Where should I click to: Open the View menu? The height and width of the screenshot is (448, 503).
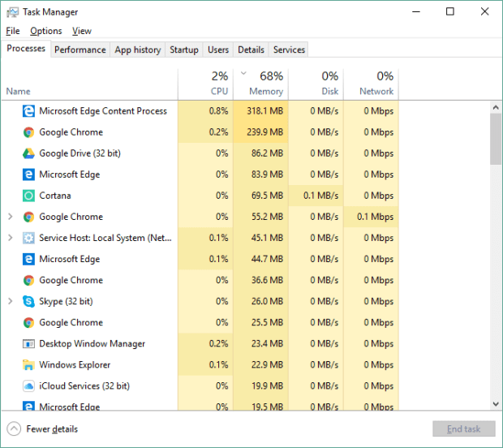click(x=82, y=31)
